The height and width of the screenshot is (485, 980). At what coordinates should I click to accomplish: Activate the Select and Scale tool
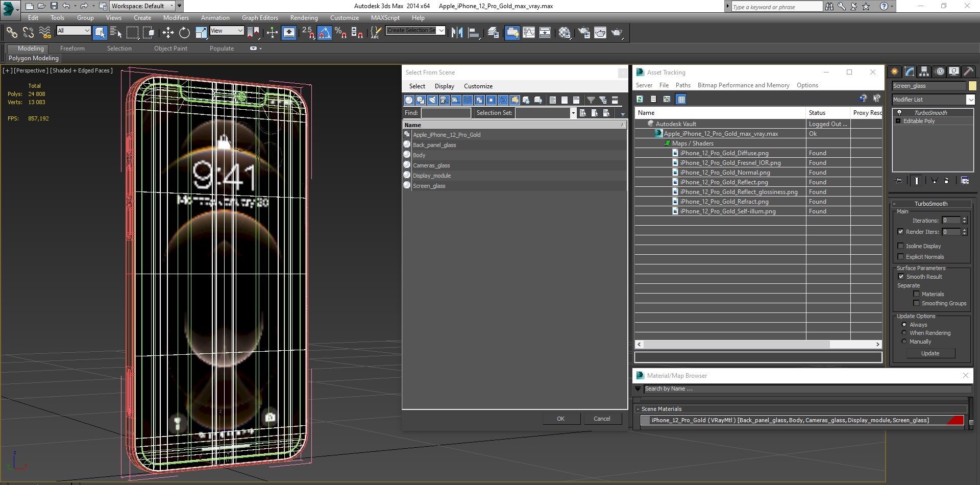pos(201,33)
